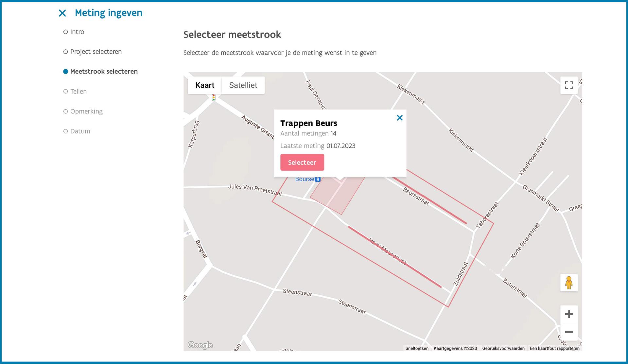Zoom in on the map
The image size is (628, 364).
coord(569,314)
